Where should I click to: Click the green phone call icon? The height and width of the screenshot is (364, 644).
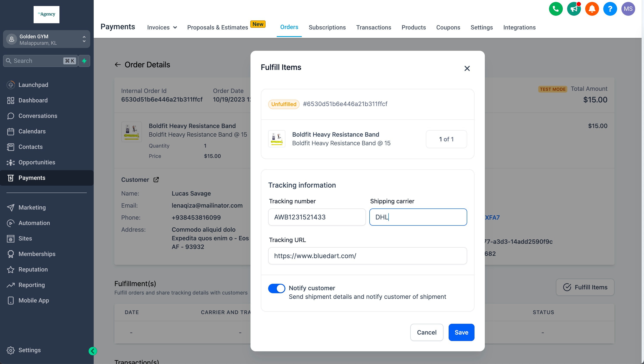pos(556,9)
